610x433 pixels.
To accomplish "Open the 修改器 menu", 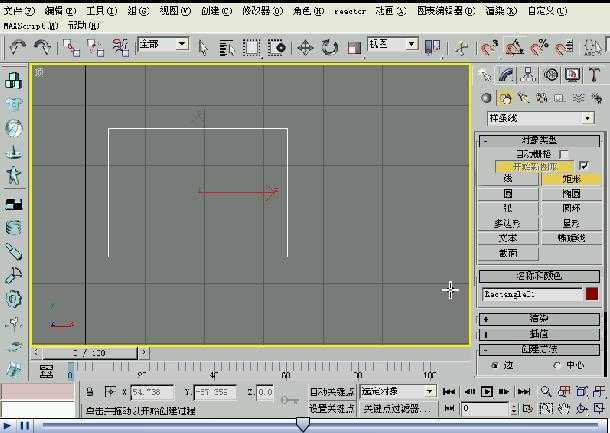I will [x=263, y=11].
